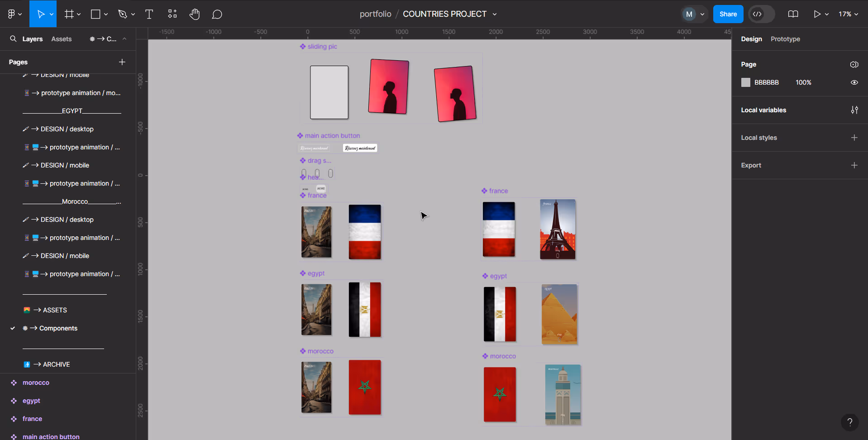
Task: Select the pyramid illustration thumbnail
Action: pyautogui.click(x=559, y=314)
